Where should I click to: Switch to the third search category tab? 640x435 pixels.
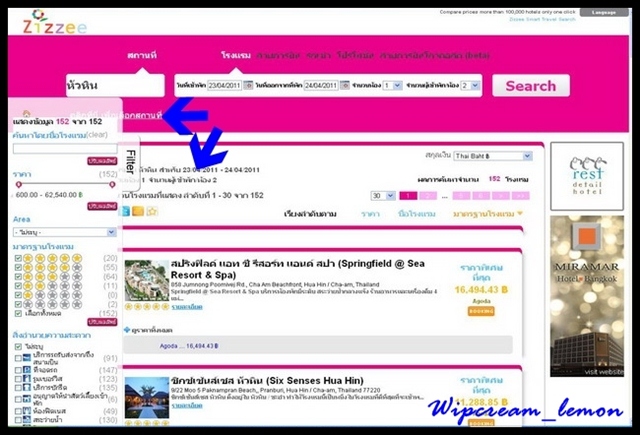318,55
